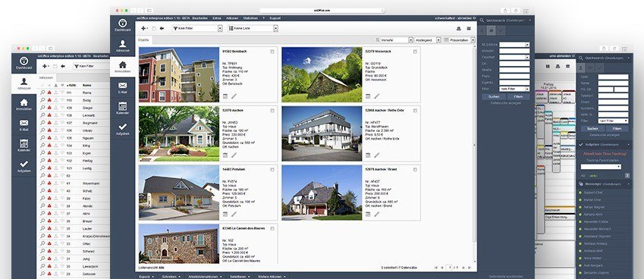The height and width of the screenshot is (279, 644).
Task: Open Aufgaben in the front window sidebar
Action: tap(122, 129)
